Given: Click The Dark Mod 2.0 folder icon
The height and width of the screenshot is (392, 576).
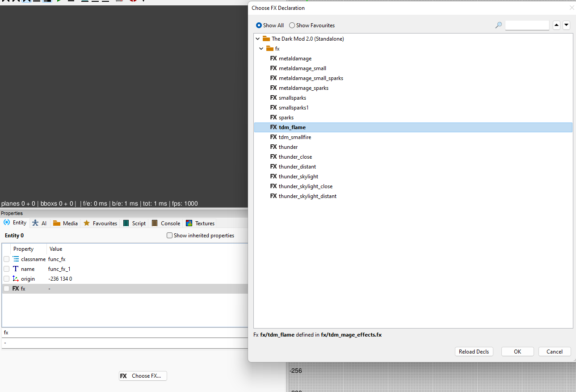Looking at the screenshot, I should point(266,39).
